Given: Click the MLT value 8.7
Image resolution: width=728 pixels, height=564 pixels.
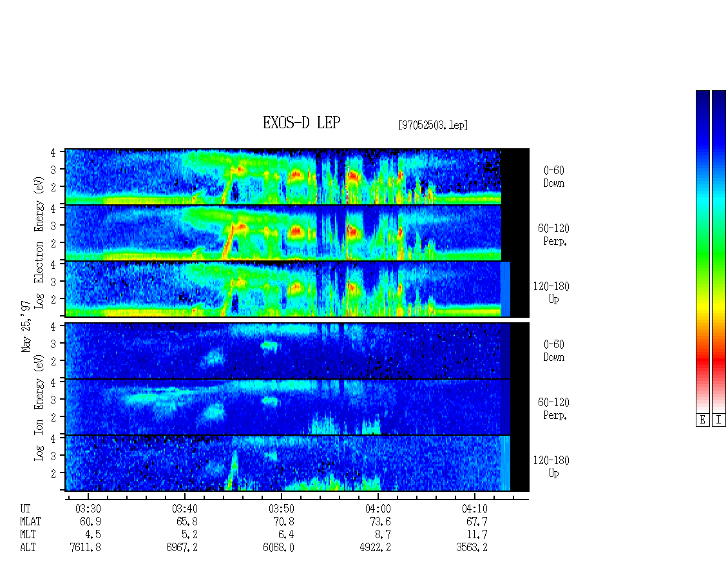Looking at the screenshot, I should (383, 535).
